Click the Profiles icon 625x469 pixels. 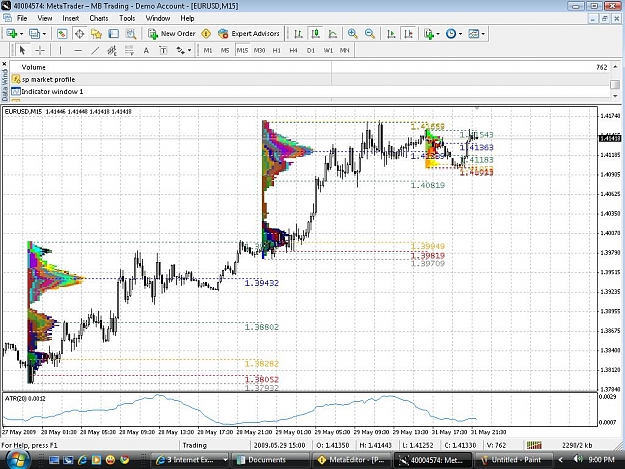[x=34, y=34]
